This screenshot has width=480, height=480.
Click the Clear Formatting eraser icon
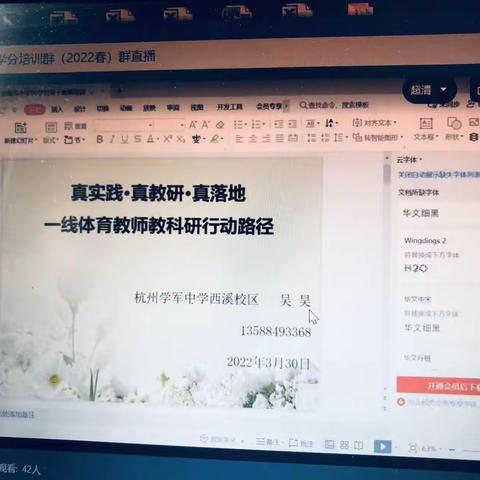point(220,125)
